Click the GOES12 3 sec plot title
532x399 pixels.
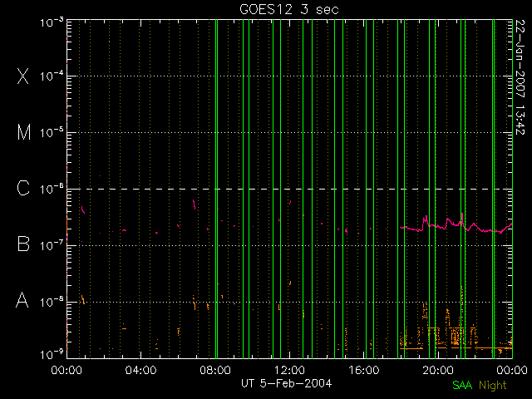coord(289,9)
